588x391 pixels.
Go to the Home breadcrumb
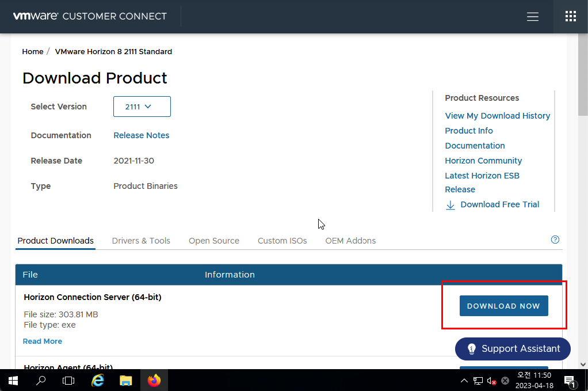(33, 52)
